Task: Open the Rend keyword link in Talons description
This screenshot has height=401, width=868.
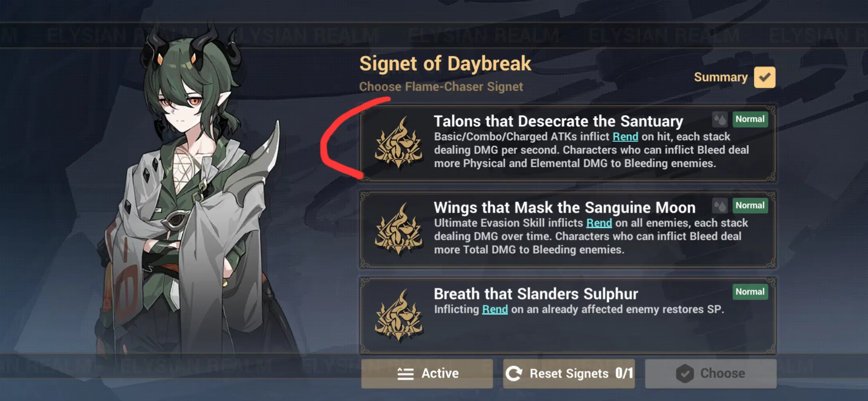Action: point(625,137)
